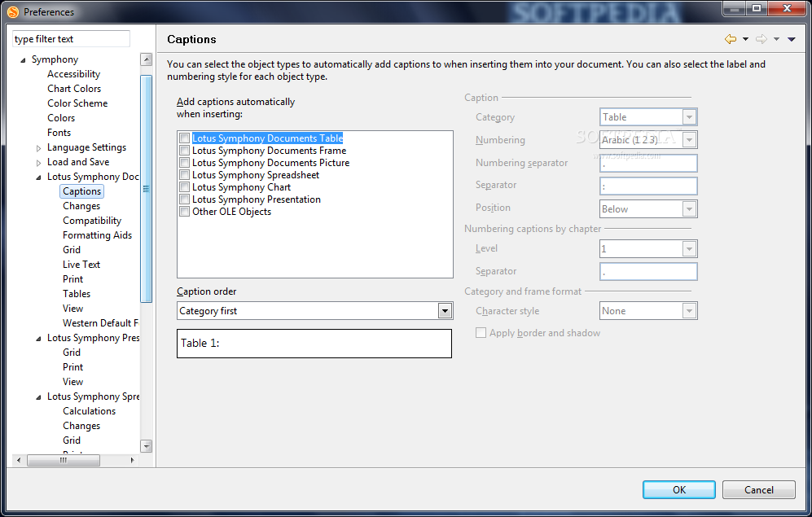Enable caption for Lotus Symphony Documents Table
Screen dimensions: 812x517
(184, 138)
